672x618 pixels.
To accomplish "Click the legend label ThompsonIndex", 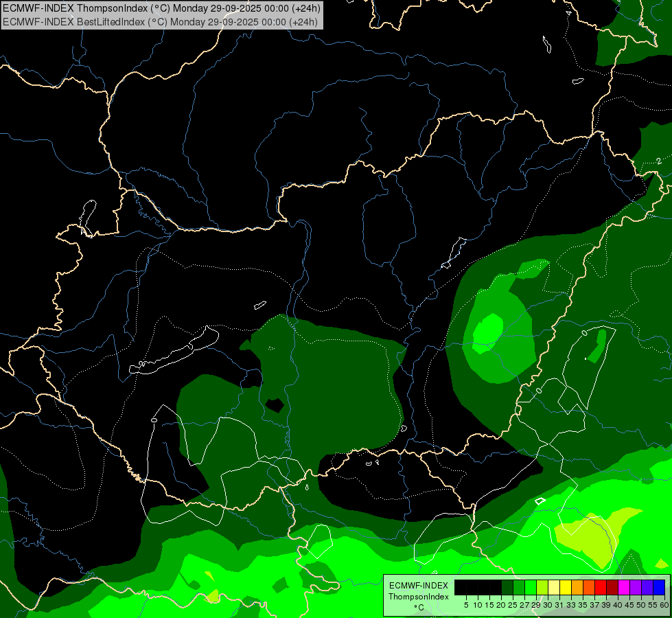I will 419,597.
